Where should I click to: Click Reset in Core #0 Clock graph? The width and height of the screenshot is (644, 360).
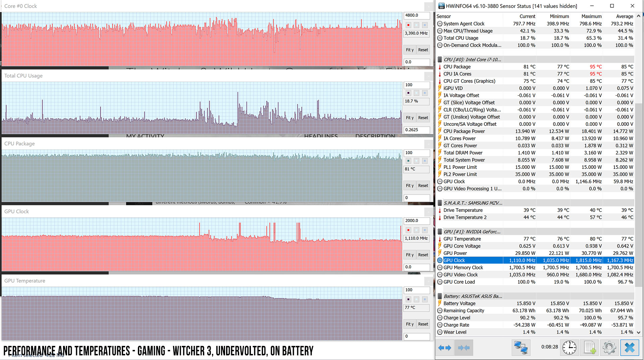point(423,50)
